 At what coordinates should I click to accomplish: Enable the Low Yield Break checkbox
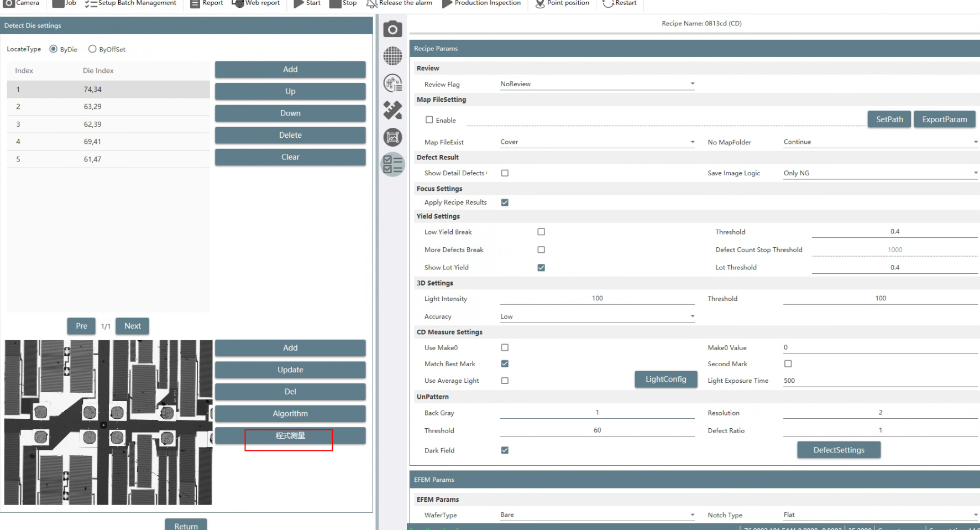click(541, 232)
